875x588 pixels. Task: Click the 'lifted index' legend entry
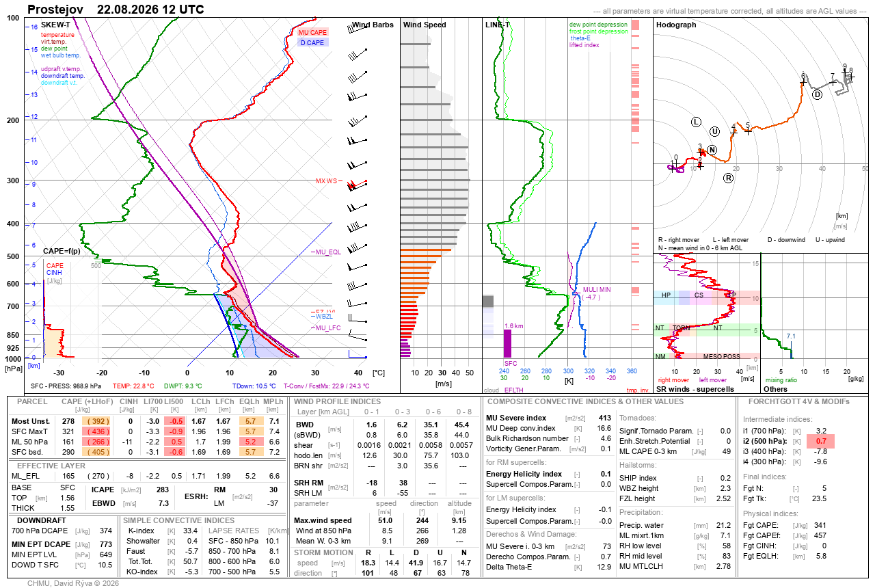pyautogui.click(x=584, y=45)
